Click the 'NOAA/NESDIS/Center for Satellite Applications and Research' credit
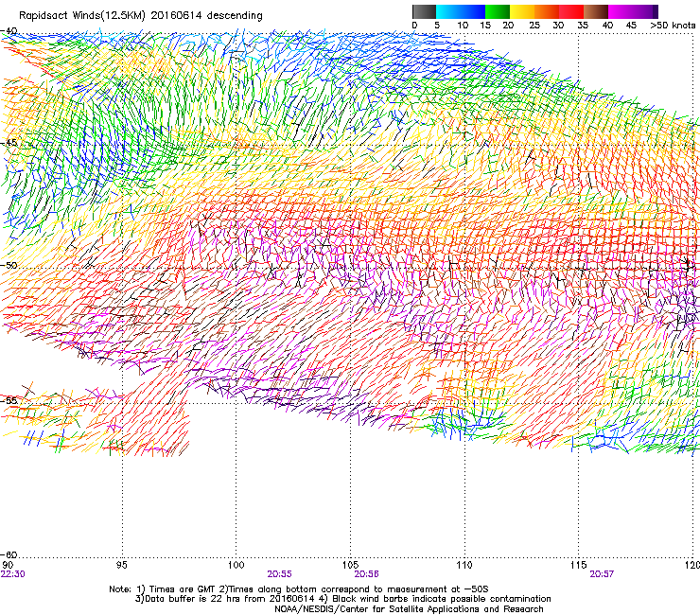Image resolution: width=700 pixels, height=615 pixels. tap(409, 609)
